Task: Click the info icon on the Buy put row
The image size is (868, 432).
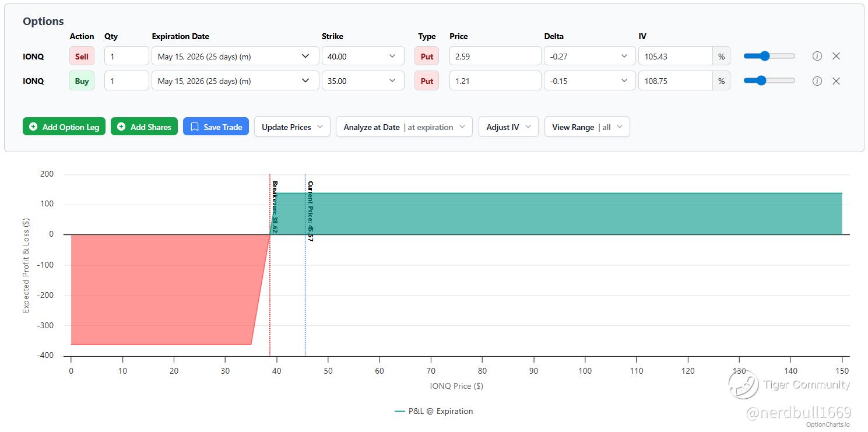Action: point(817,81)
